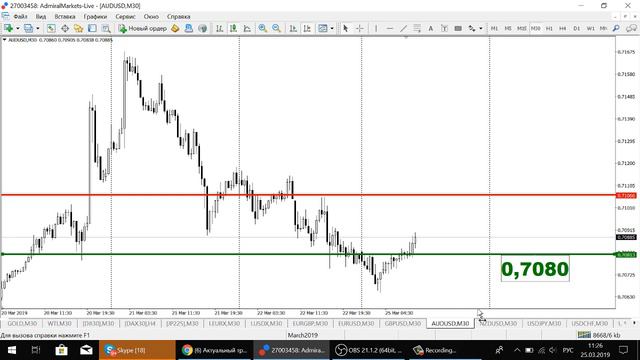Open the search magnifier icon
This screenshot has height=360, width=640.
(616, 28)
